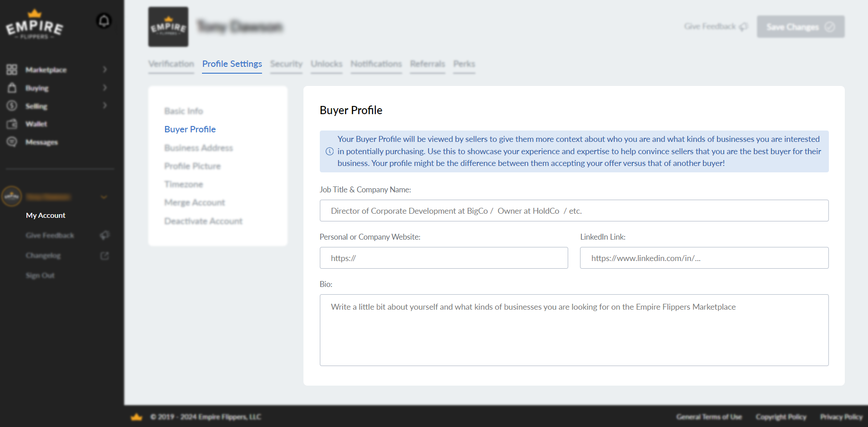Click the Marketplace grid icon
868x427 pixels.
[12, 70]
